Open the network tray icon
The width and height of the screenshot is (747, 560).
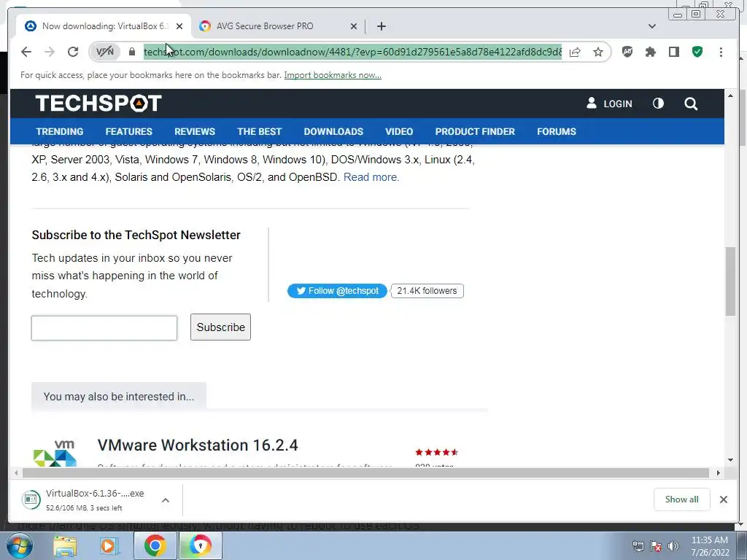point(638,545)
